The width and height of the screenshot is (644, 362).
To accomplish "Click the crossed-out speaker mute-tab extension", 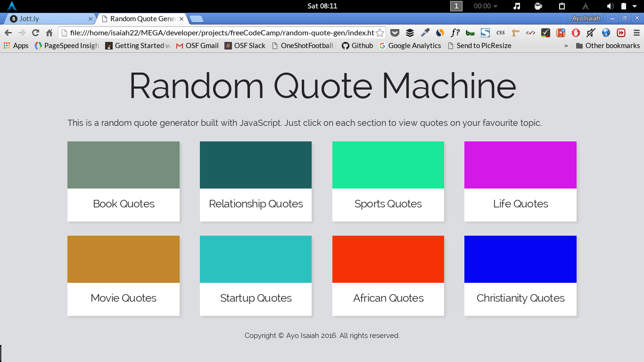I will point(591,33).
